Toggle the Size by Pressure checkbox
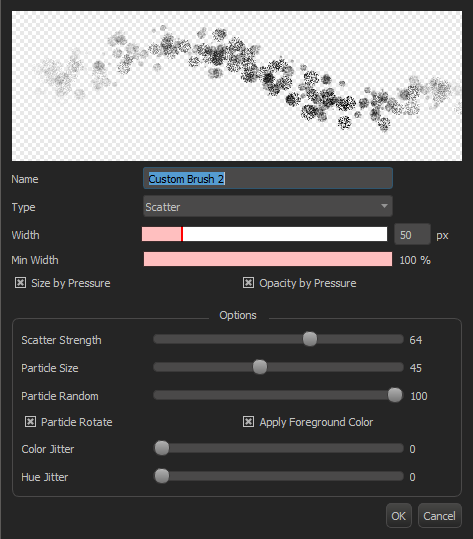The width and height of the screenshot is (473, 539). (20, 283)
